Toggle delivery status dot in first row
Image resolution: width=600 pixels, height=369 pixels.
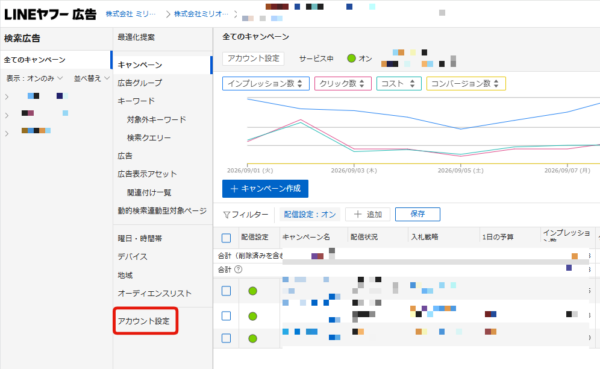pos(253,291)
